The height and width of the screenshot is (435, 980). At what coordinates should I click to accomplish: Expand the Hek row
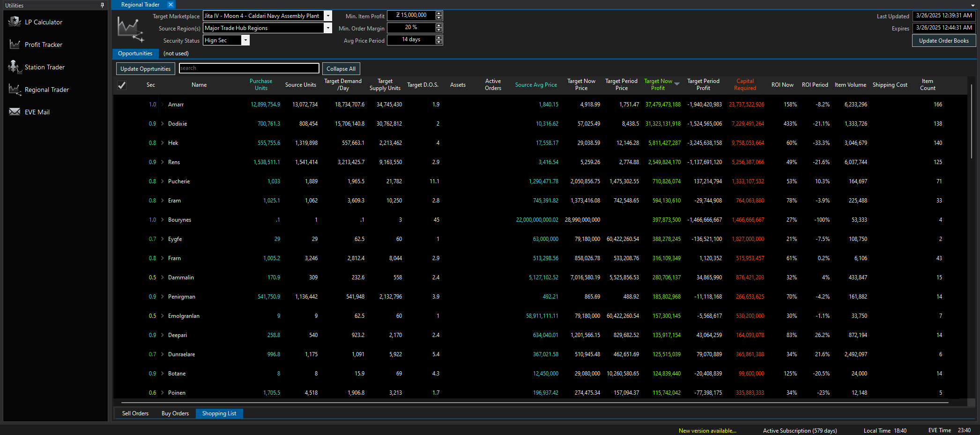[x=163, y=143]
